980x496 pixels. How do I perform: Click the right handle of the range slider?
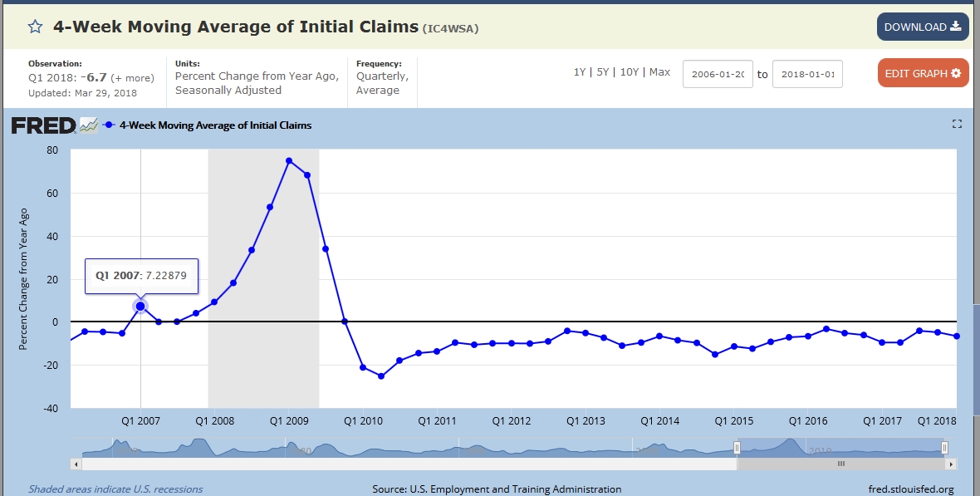(x=944, y=448)
